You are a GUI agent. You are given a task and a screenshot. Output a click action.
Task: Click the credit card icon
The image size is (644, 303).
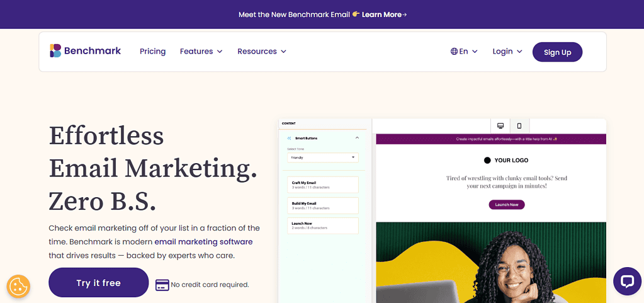coord(162,285)
